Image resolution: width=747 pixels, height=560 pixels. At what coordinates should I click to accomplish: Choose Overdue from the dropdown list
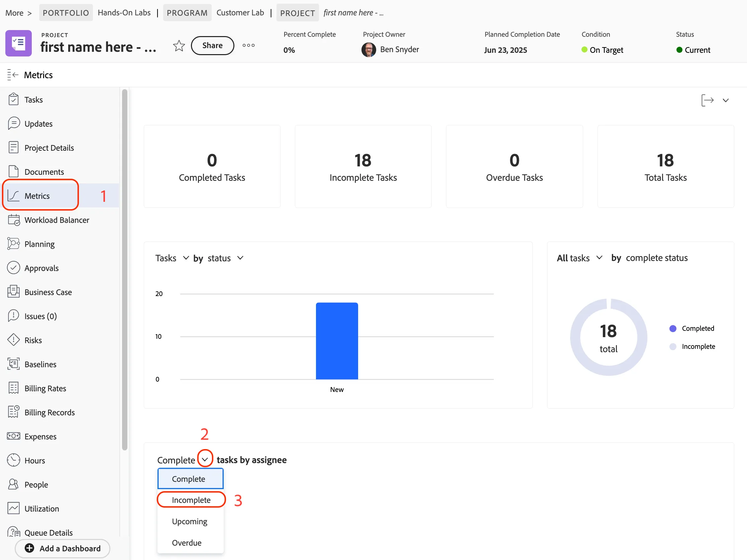191,542
